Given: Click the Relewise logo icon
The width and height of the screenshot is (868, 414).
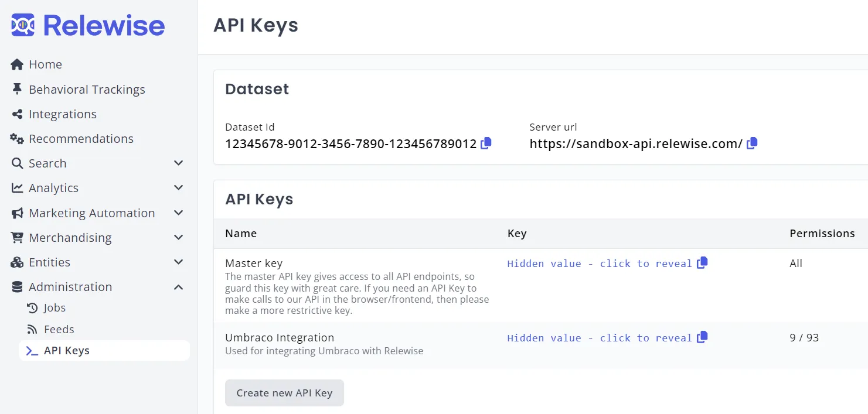Looking at the screenshot, I should click(23, 25).
